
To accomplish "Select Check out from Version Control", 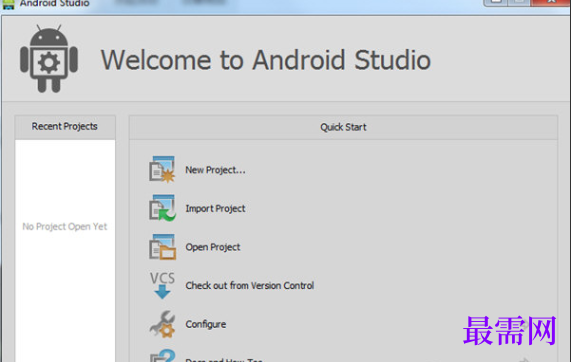I will (x=250, y=285).
